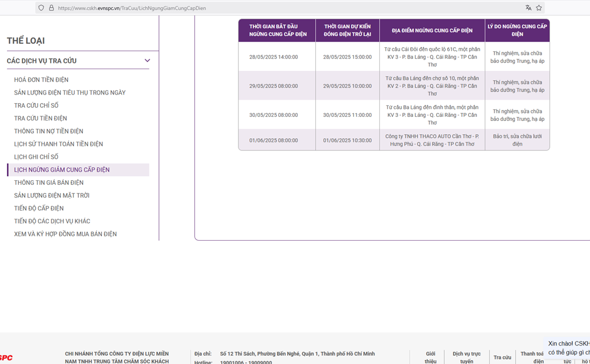This screenshot has width=590, height=364.
Task: Select cell 29/05/2025 10:00:00
Action: click(x=347, y=86)
